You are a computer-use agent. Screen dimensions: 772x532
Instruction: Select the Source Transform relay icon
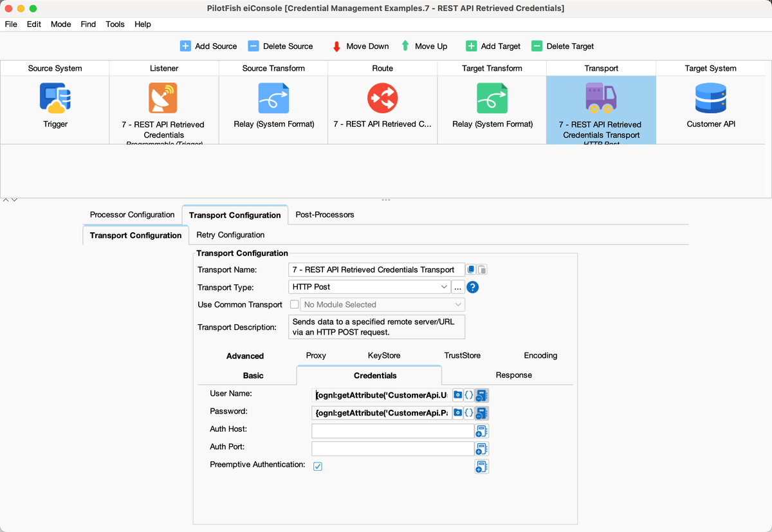coord(273,98)
